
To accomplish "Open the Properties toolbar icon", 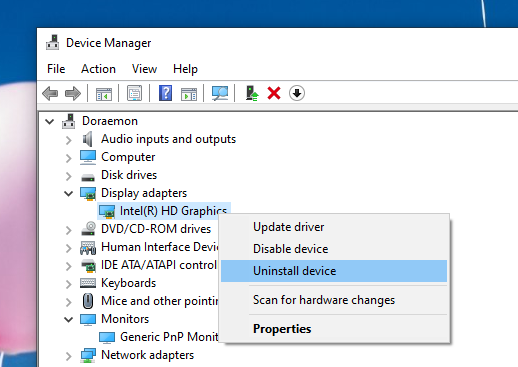I will 134,93.
